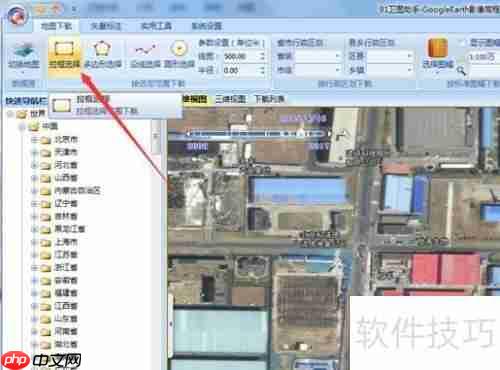The width and height of the screenshot is (500, 370).
Task: Click the 半径 spinner arrows
Action: point(262,70)
